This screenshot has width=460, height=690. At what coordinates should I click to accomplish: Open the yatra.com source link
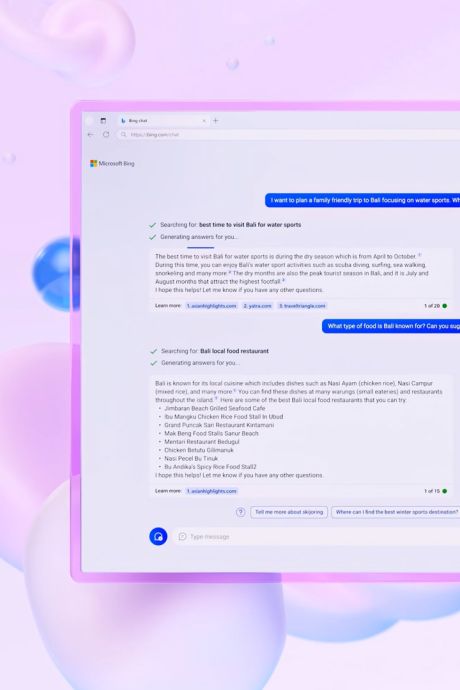[258, 306]
